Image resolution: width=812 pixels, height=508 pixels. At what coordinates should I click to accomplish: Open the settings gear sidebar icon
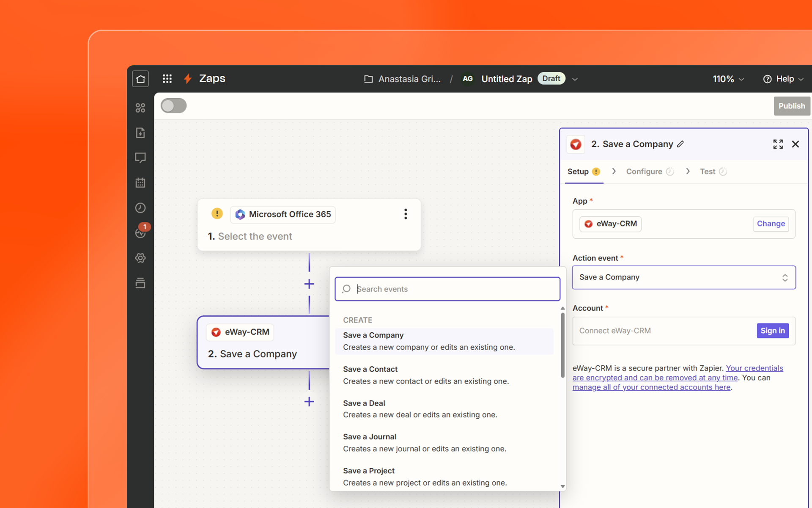[x=140, y=258]
